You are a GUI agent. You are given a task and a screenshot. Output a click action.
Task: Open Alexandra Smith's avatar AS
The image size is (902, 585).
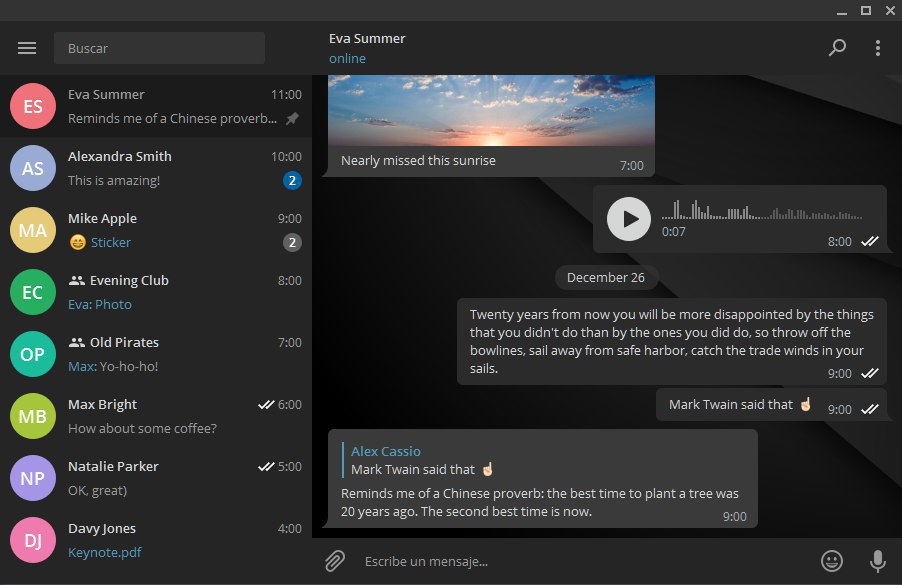tap(33, 169)
